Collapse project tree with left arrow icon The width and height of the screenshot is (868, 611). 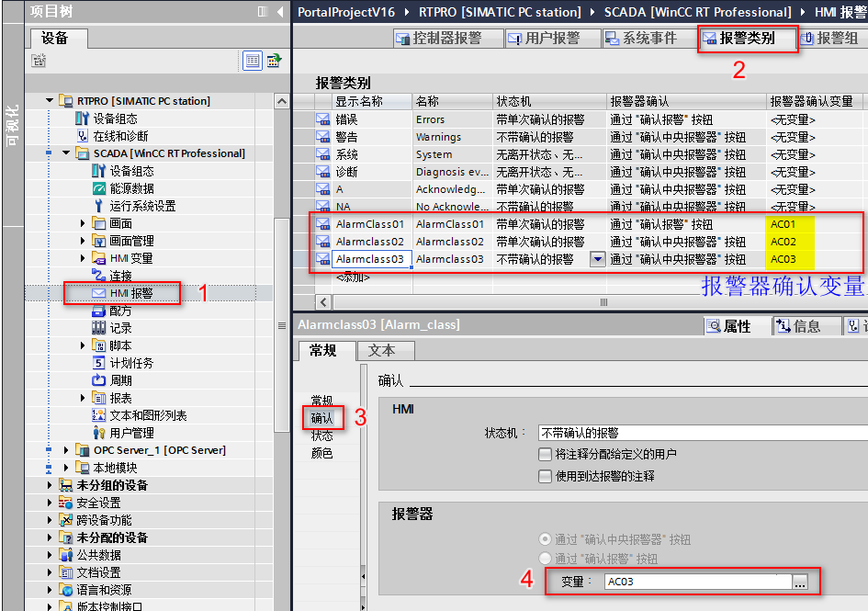point(280,12)
